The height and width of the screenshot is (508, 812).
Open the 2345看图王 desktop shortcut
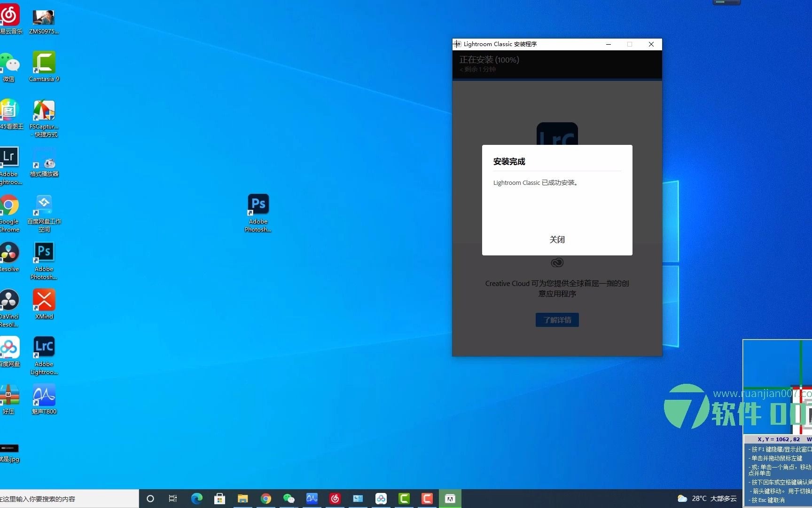coord(10,115)
